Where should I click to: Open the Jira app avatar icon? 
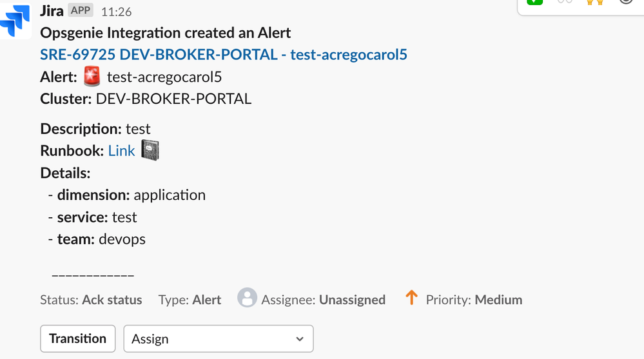15,20
